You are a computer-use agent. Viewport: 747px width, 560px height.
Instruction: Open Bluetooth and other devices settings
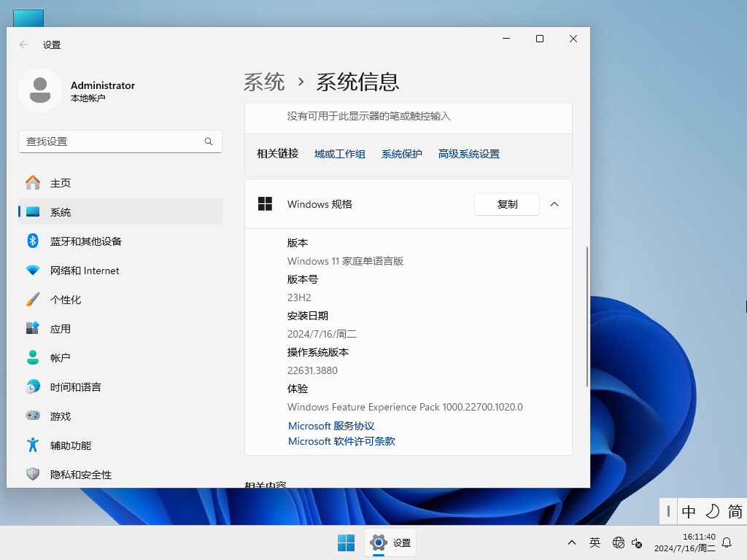(85, 241)
